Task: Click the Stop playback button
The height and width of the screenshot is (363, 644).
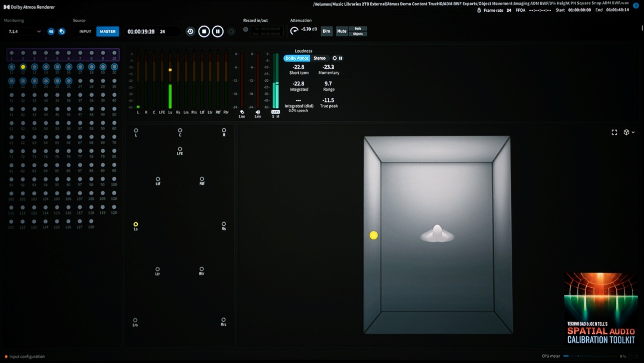Action: pyautogui.click(x=204, y=31)
